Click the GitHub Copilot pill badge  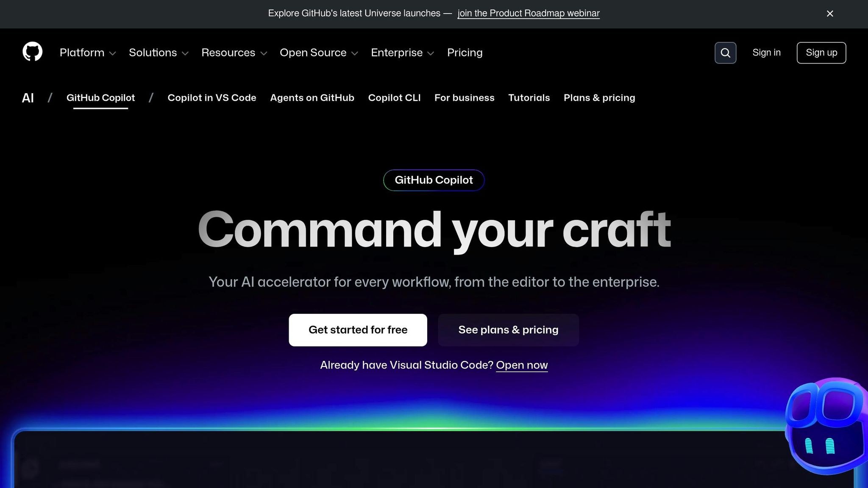pyautogui.click(x=434, y=180)
